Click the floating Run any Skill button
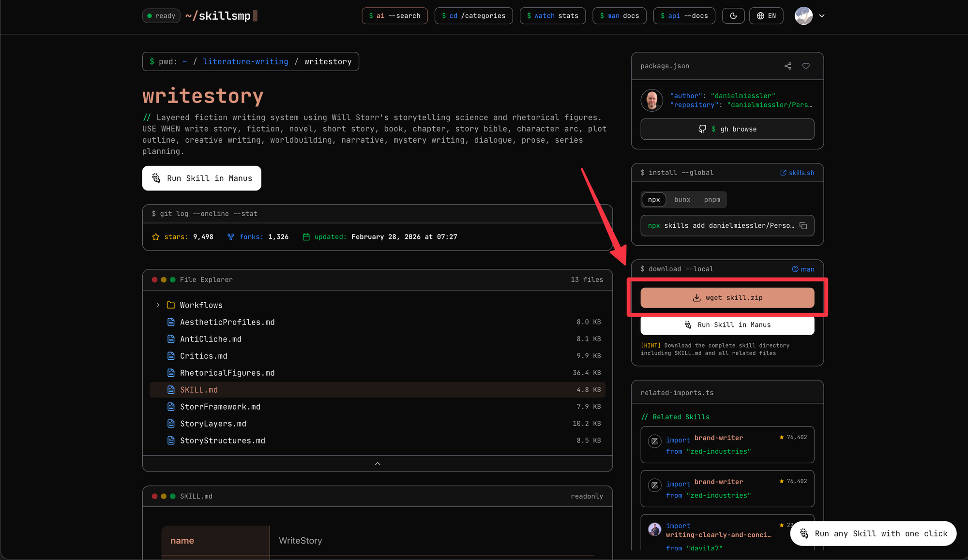The height and width of the screenshot is (560, 968). (x=873, y=533)
